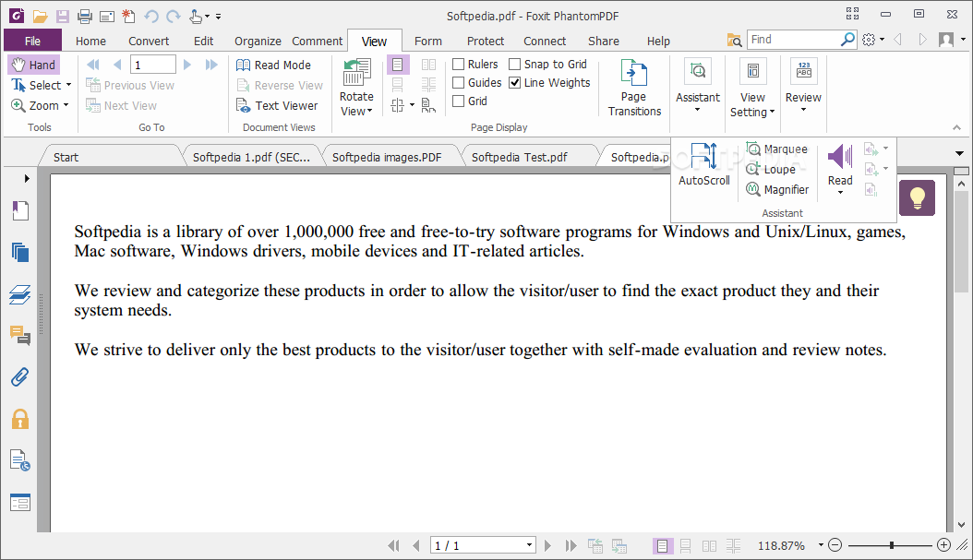This screenshot has height=560, width=973.
Task: Activate the Marquee zoom tool
Action: 777,149
